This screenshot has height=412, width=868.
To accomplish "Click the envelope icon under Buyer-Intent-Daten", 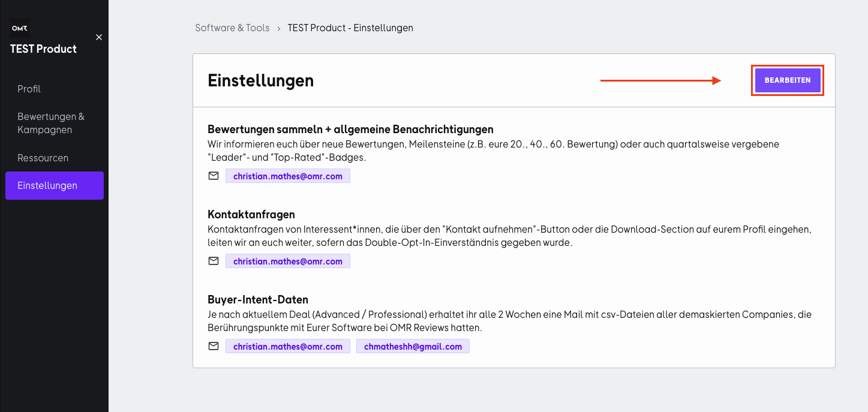I will [x=213, y=347].
